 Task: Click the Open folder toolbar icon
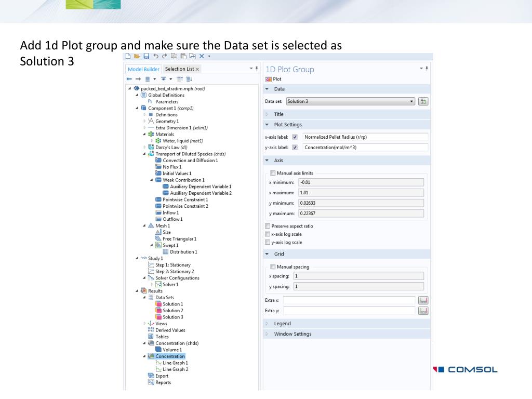(137, 56)
